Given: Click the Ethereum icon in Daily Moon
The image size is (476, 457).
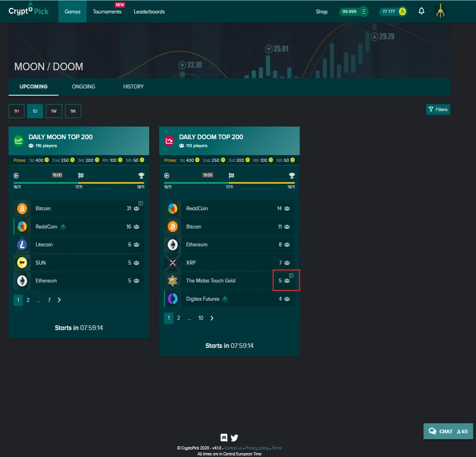Looking at the screenshot, I should coord(22,281).
